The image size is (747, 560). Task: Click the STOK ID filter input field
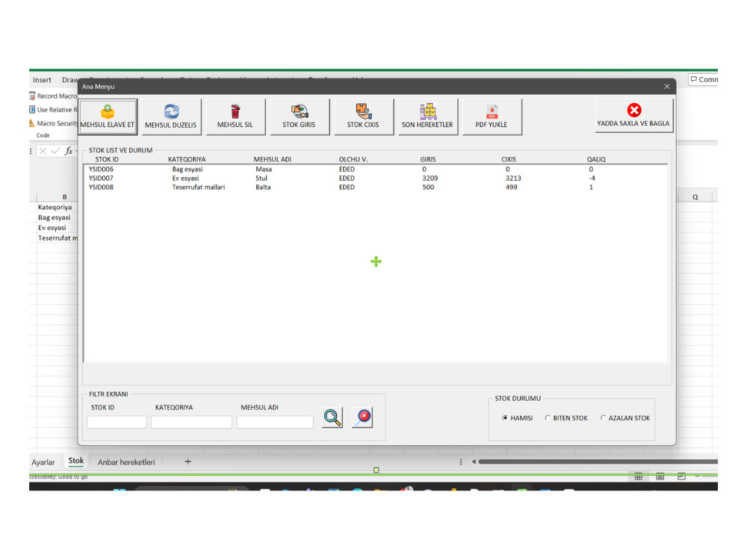click(117, 422)
